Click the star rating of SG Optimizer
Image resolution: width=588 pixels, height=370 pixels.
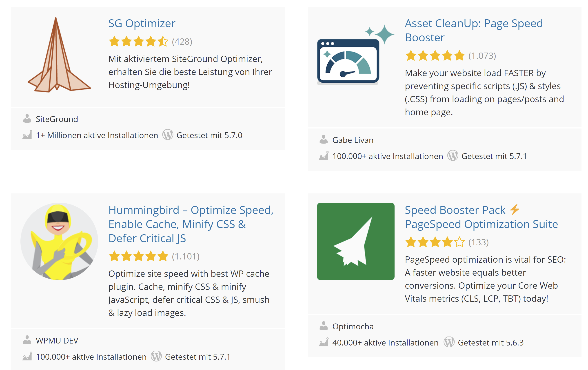tap(138, 42)
